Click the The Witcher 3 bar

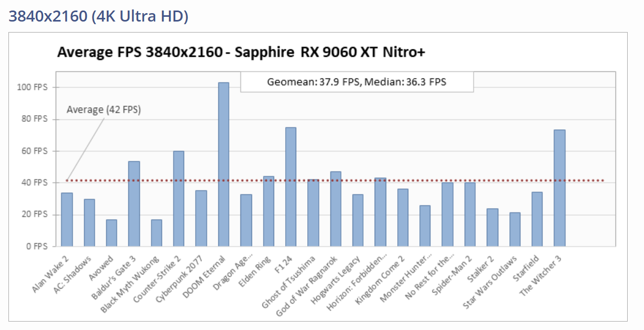pyautogui.click(x=559, y=188)
